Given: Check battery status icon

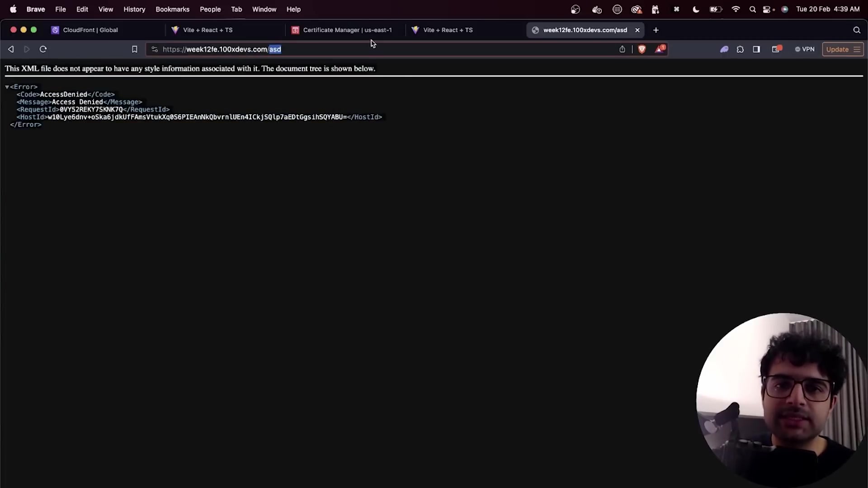Looking at the screenshot, I should click(716, 9).
